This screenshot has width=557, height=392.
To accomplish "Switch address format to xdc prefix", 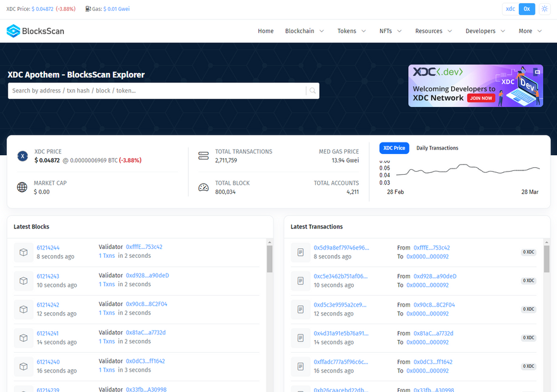I will coord(510,9).
